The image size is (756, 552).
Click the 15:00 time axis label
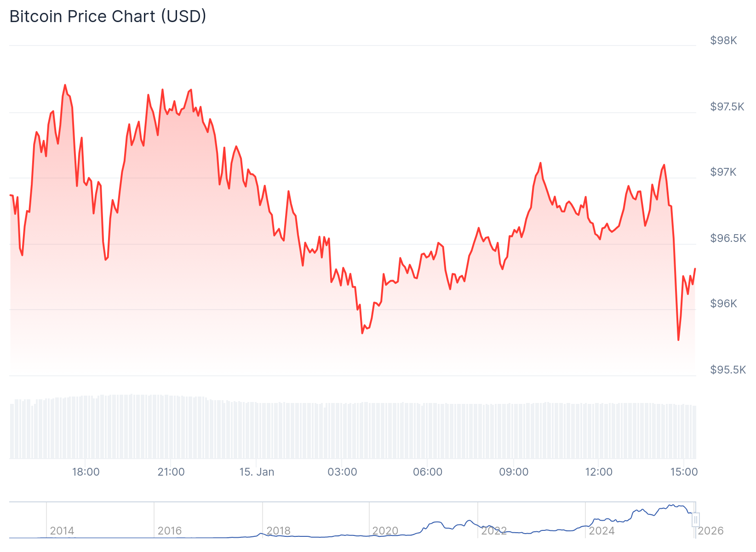point(684,472)
